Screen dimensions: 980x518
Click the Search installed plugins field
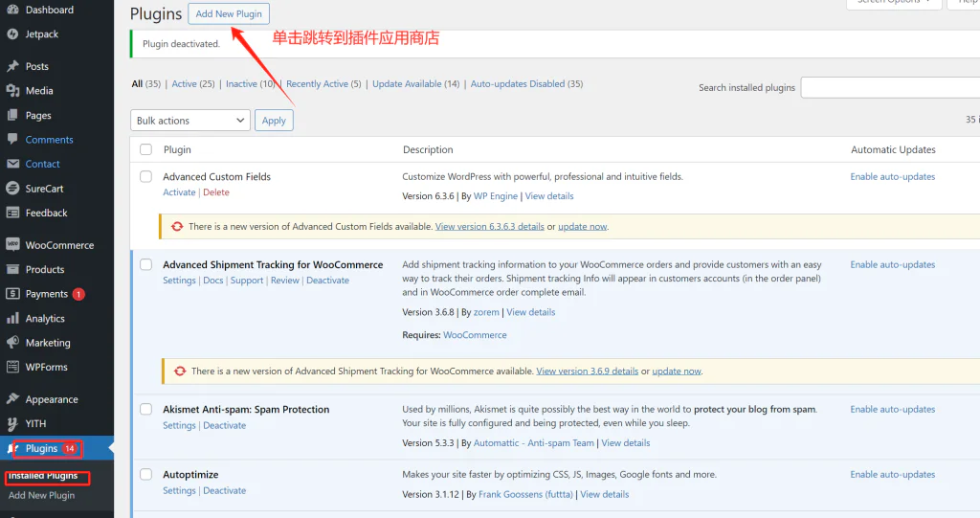click(889, 87)
